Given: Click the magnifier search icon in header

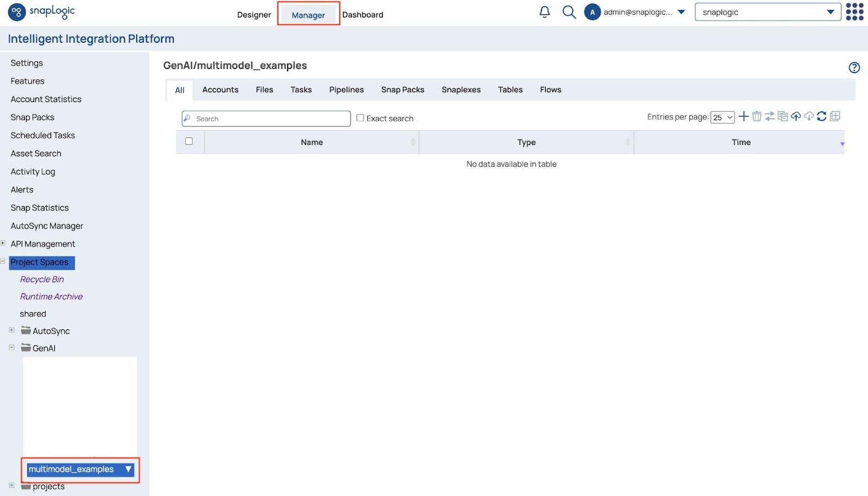Looking at the screenshot, I should click(x=569, y=12).
